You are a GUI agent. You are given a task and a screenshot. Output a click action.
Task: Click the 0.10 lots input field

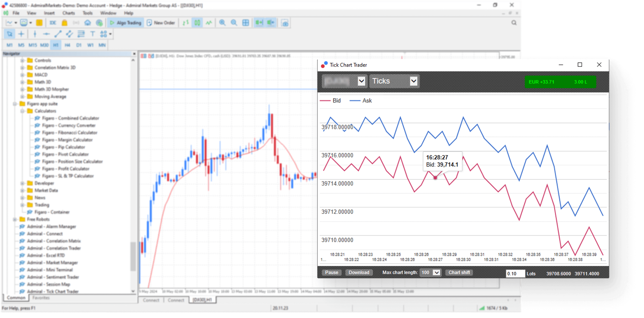tap(515, 273)
